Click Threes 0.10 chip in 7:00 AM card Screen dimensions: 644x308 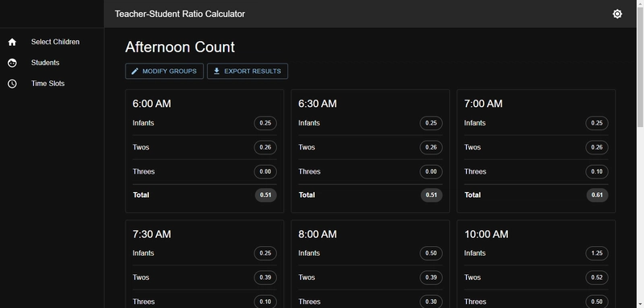coord(597,171)
